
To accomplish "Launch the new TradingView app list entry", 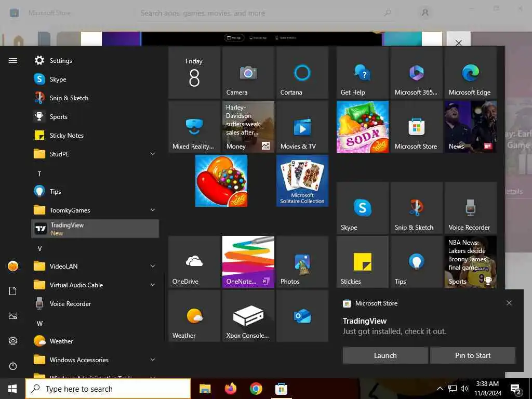I will (95, 229).
